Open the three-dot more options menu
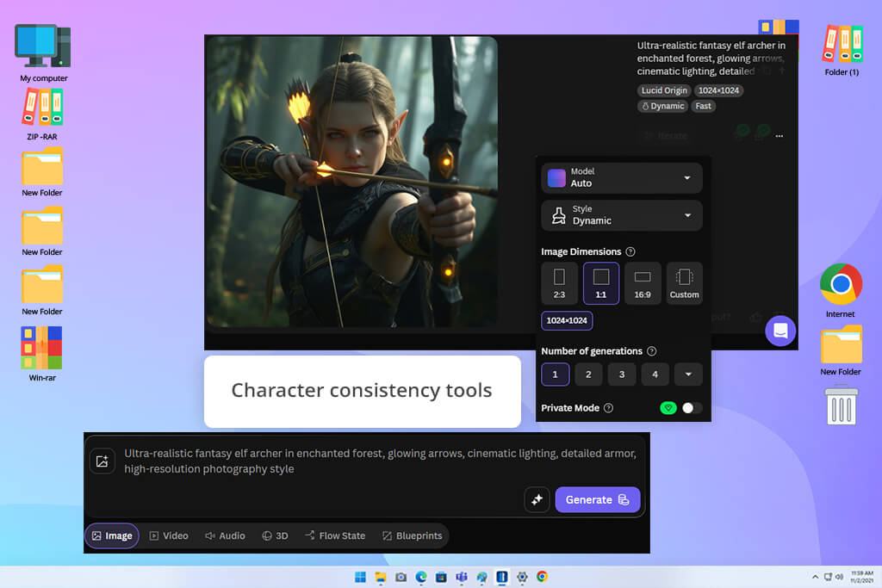Screen dimensions: 882x588 [x=779, y=136]
